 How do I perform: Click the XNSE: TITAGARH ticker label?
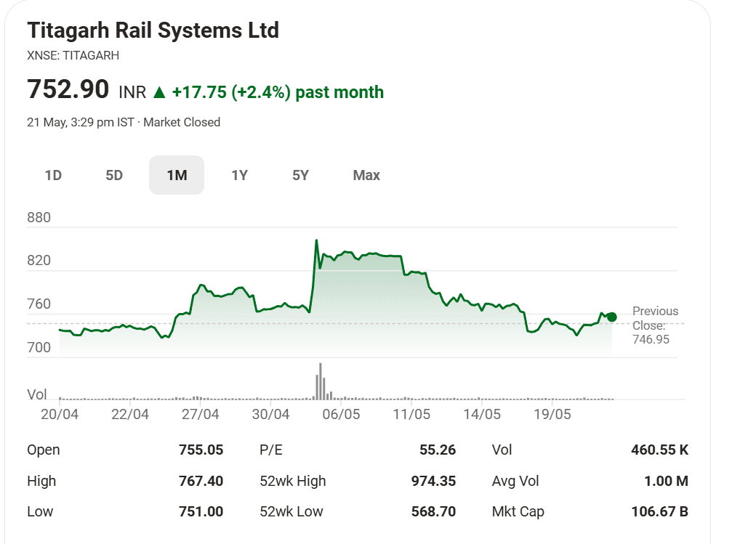pos(73,55)
